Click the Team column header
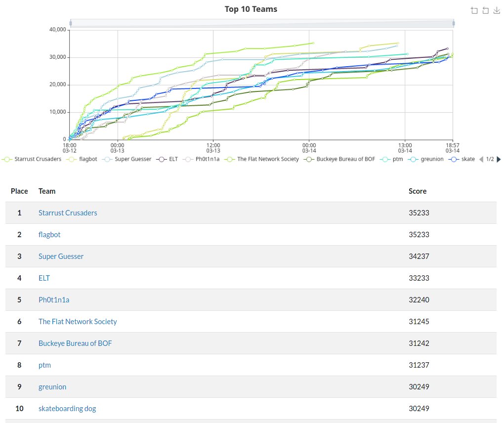The width and height of the screenshot is (504, 423). (47, 191)
